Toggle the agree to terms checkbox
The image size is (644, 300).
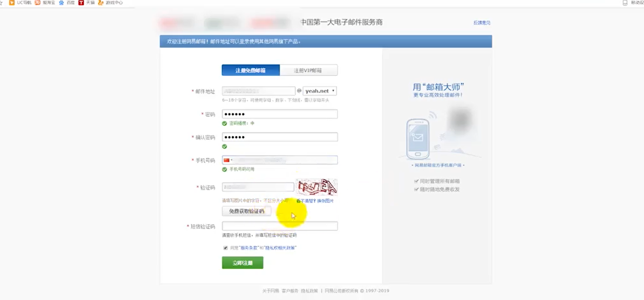(x=225, y=248)
